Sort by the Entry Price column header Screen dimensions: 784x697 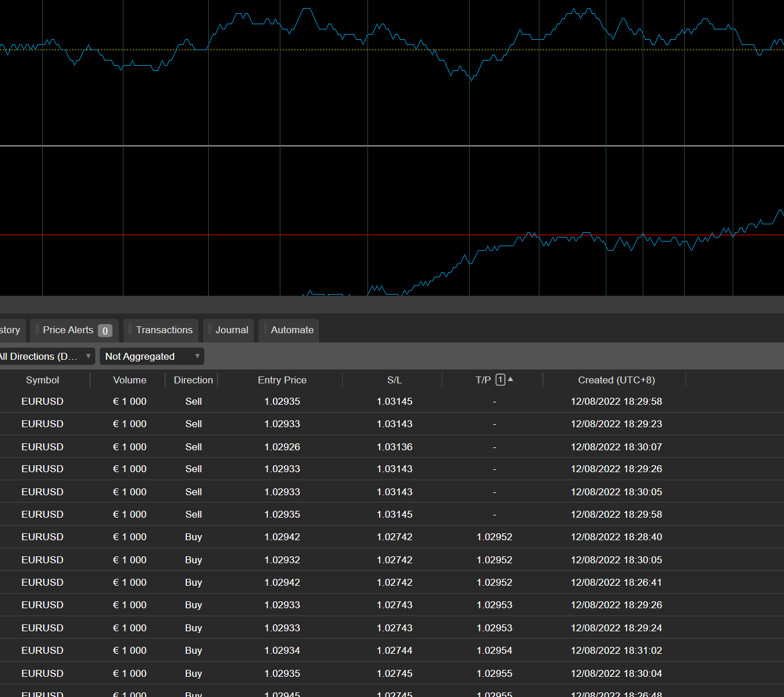[282, 380]
